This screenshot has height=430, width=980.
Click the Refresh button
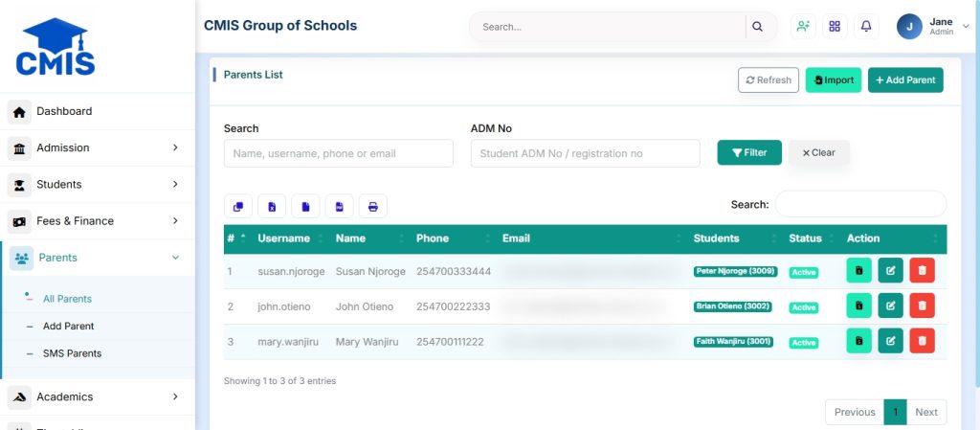768,80
